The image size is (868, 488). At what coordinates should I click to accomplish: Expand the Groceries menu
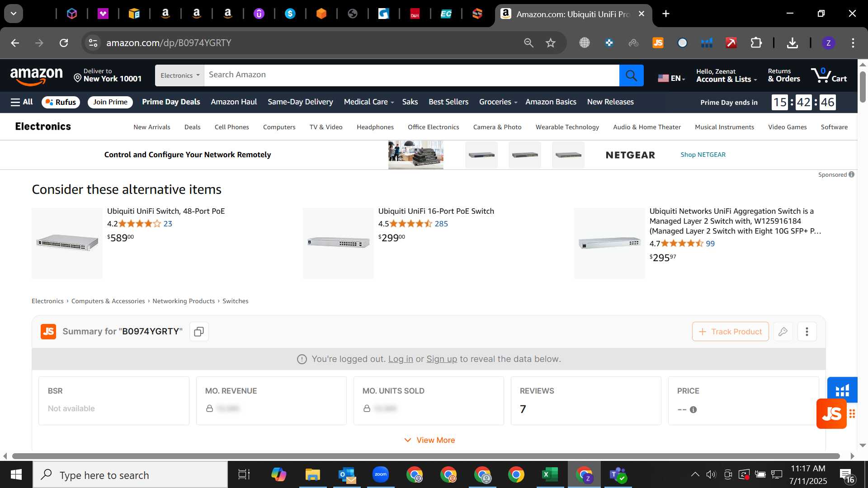(x=498, y=102)
